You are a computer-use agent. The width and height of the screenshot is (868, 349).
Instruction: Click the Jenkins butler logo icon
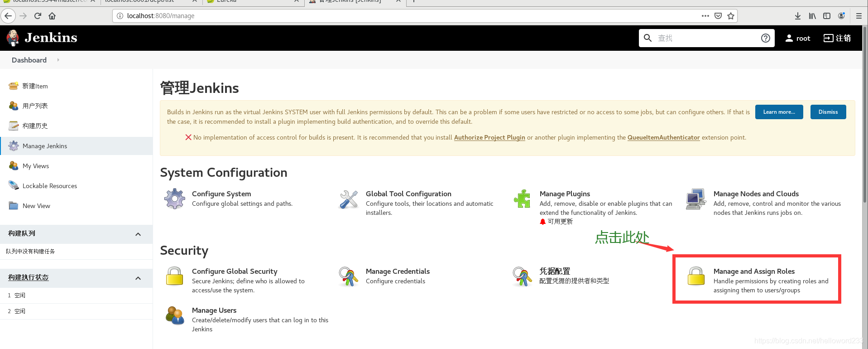(13, 38)
